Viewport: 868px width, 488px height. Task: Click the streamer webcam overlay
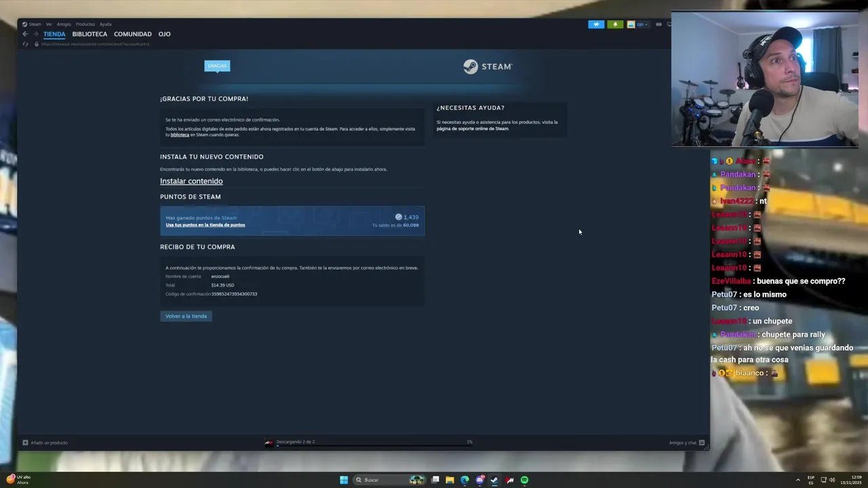765,79
